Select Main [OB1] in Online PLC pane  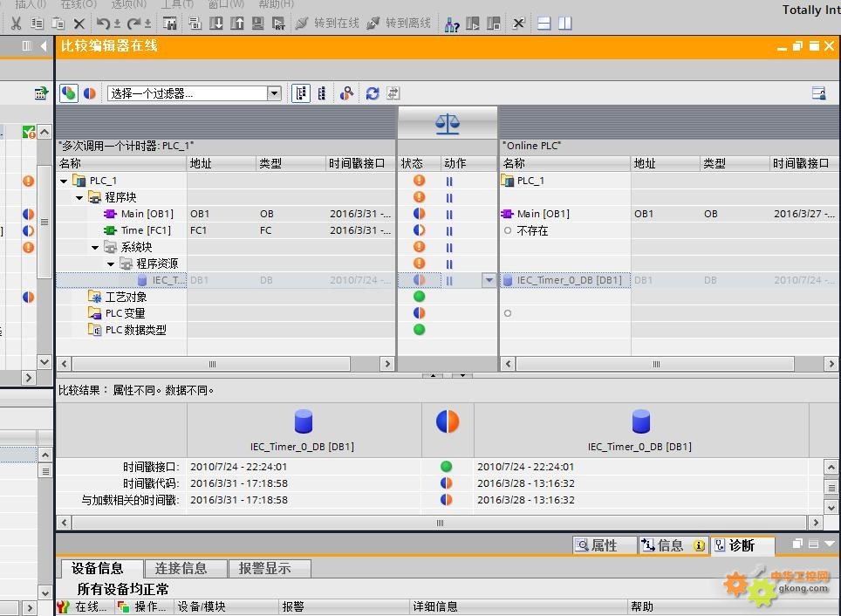(543, 214)
